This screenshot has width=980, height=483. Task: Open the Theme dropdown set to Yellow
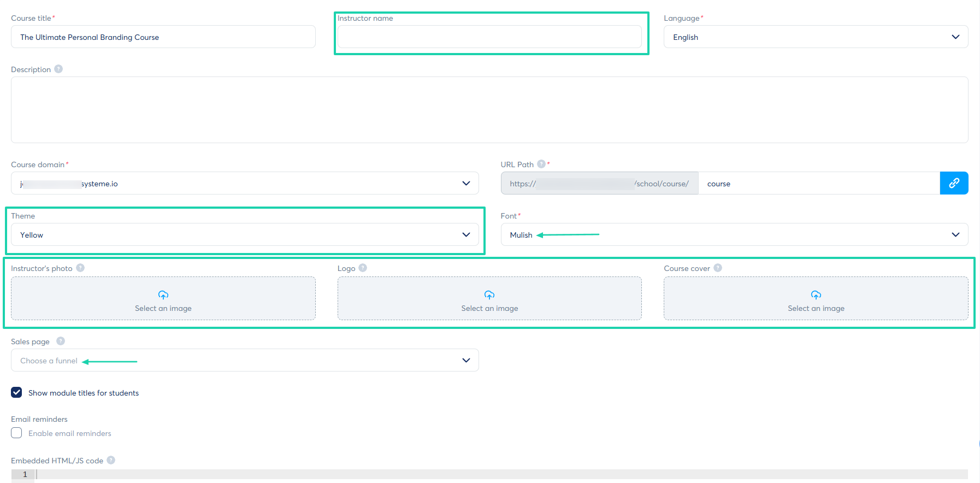(245, 234)
